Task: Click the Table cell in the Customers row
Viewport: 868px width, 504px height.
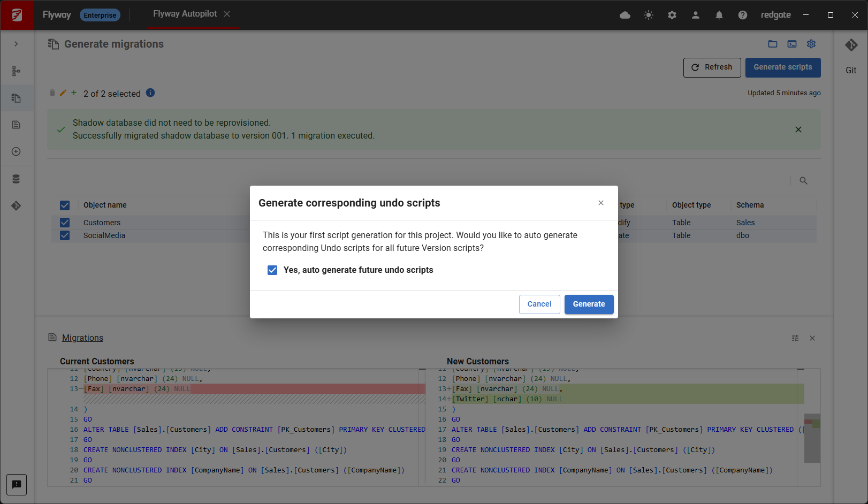Action: pos(681,223)
